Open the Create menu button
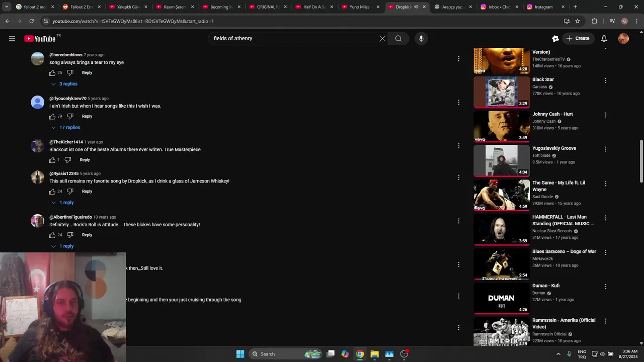 (578, 38)
